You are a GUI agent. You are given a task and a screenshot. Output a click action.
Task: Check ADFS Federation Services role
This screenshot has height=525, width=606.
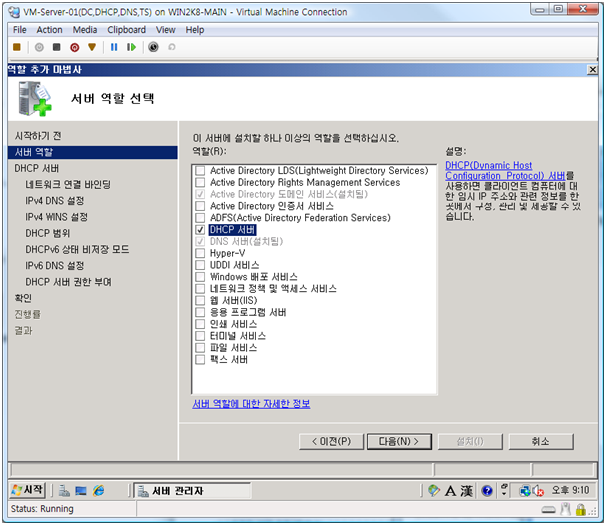tap(200, 218)
